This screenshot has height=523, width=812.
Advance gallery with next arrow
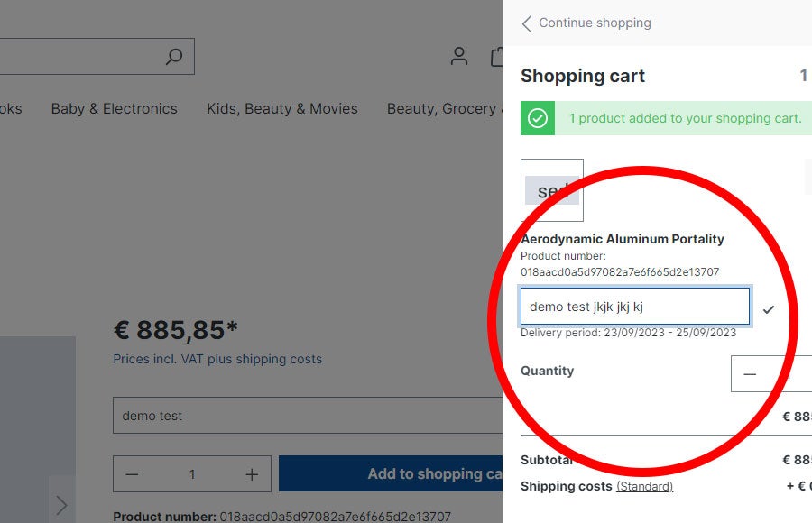click(x=61, y=504)
